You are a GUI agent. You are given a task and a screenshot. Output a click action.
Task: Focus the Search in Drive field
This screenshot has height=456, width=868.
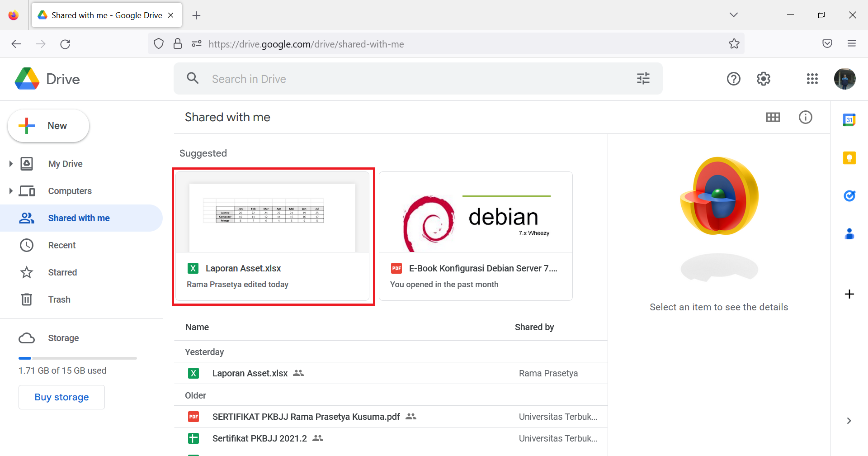click(x=418, y=79)
